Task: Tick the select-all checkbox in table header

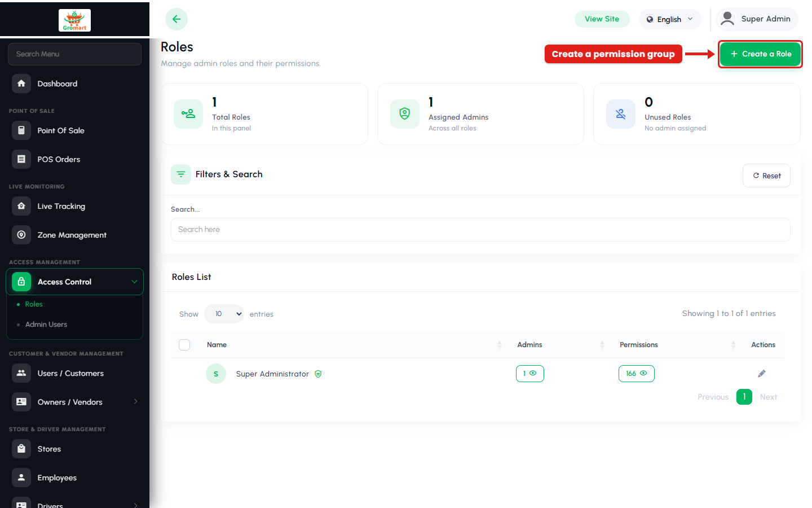Action: 184,345
